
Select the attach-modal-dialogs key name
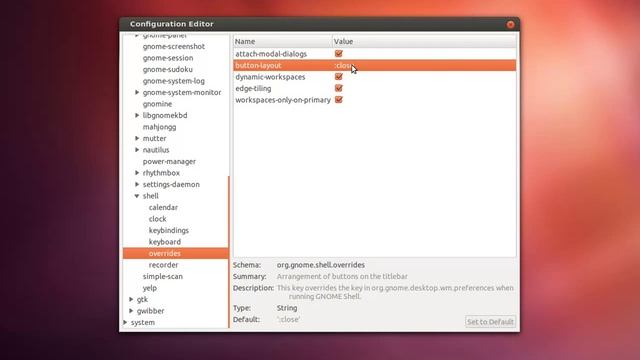[271, 54]
